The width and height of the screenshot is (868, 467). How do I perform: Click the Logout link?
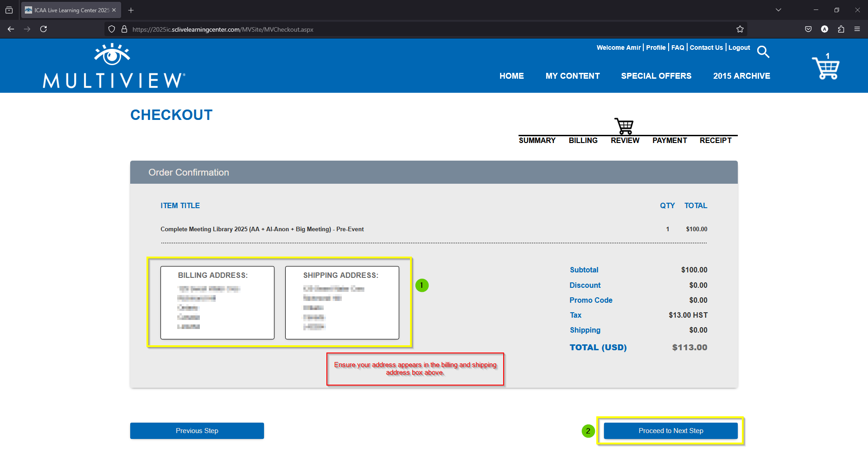pyautogui.click(x=739, y=48)
